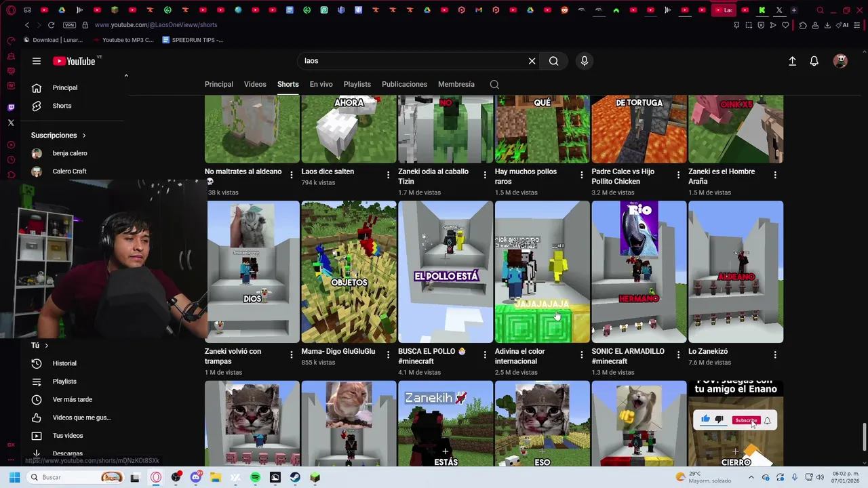868x488 pixels.
Task: Click the browser address bar URL
Action: [156, 25]
